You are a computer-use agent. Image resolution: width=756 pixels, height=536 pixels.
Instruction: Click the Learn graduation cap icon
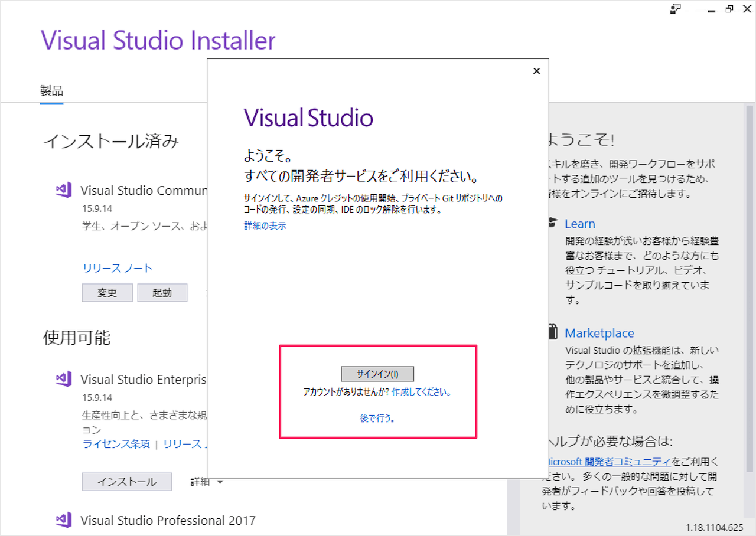(552, 223)
